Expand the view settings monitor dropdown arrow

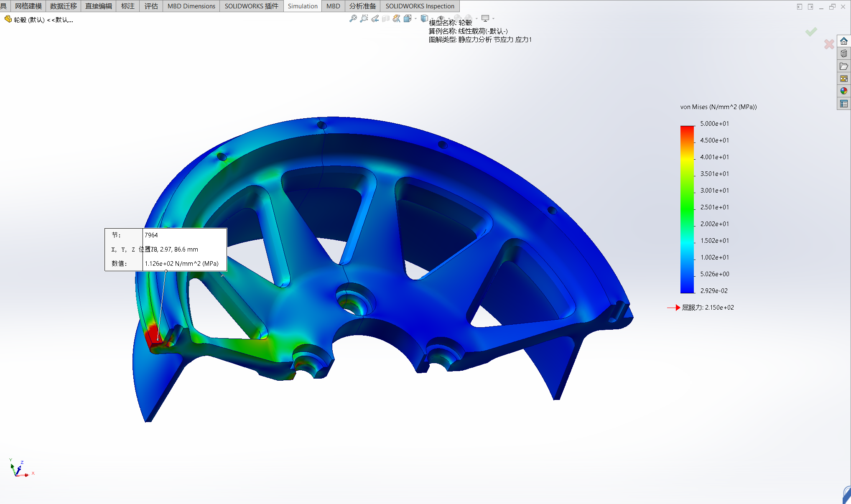pyautogui.click(x=493, y=18)
